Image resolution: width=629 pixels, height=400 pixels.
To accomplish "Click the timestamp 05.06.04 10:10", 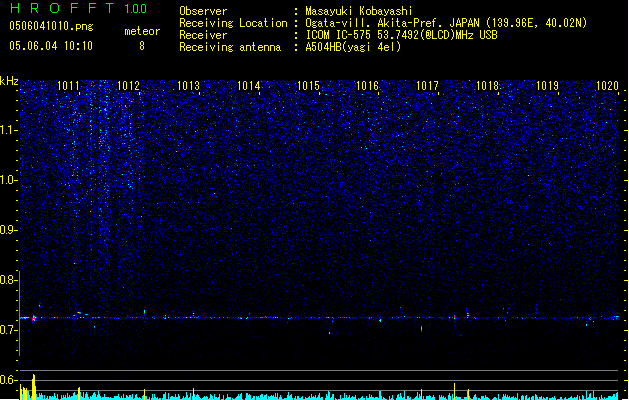I will coord(51,46).
